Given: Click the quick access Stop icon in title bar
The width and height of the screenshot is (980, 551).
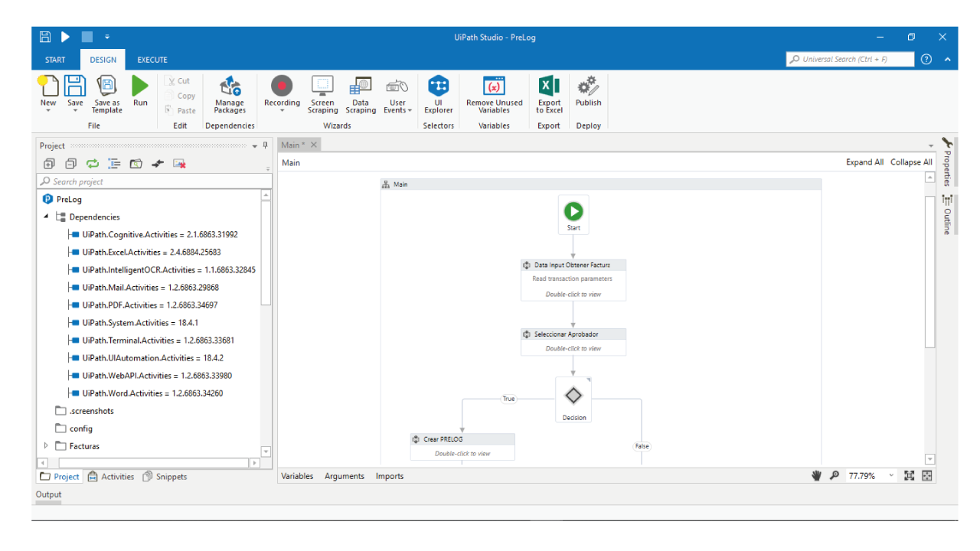Looking at the screenshot, I should [87, 37].
